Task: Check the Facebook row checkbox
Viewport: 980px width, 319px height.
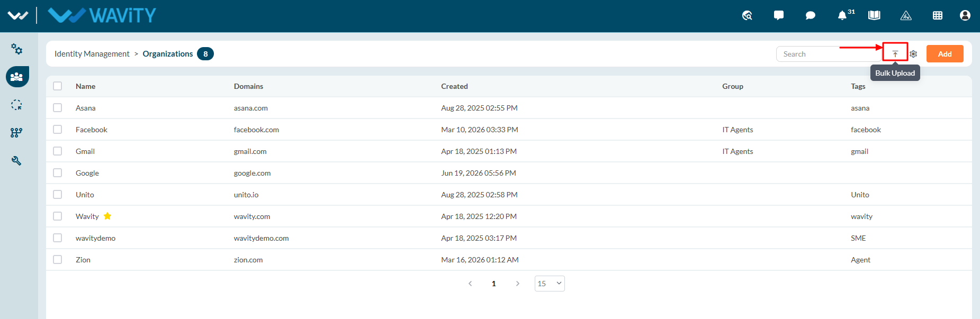Action: pos(58,130)
